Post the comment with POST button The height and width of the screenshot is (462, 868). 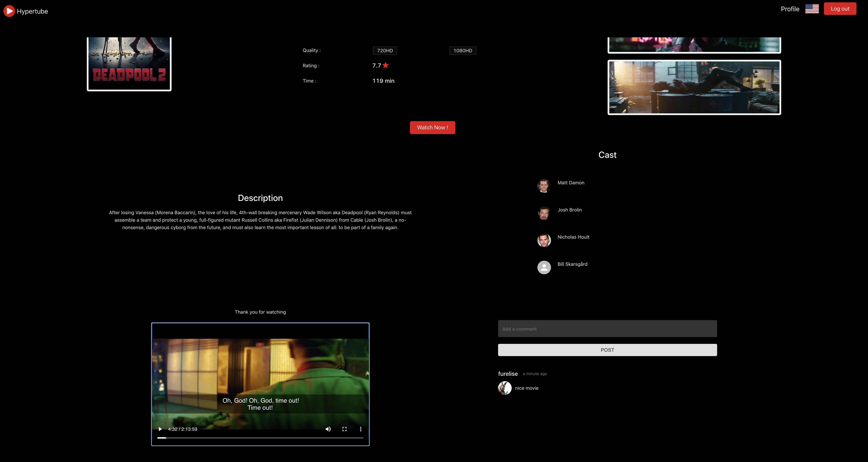point(607,350)
